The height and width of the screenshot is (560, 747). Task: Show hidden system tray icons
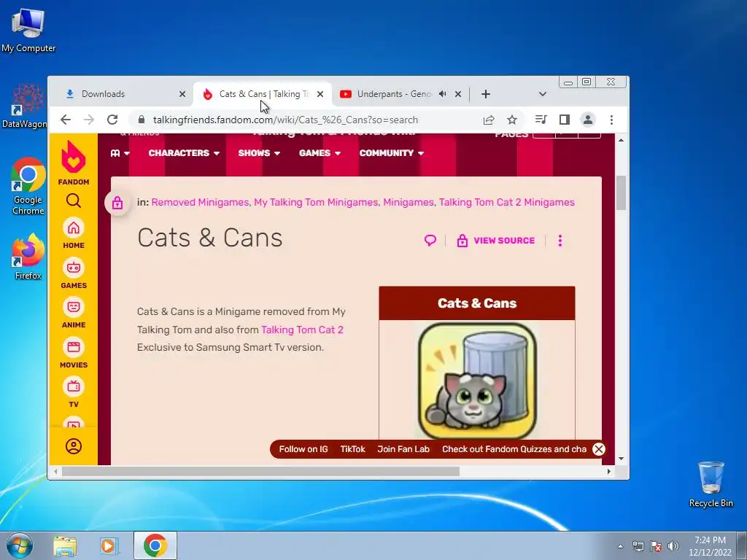click(620, 546)
